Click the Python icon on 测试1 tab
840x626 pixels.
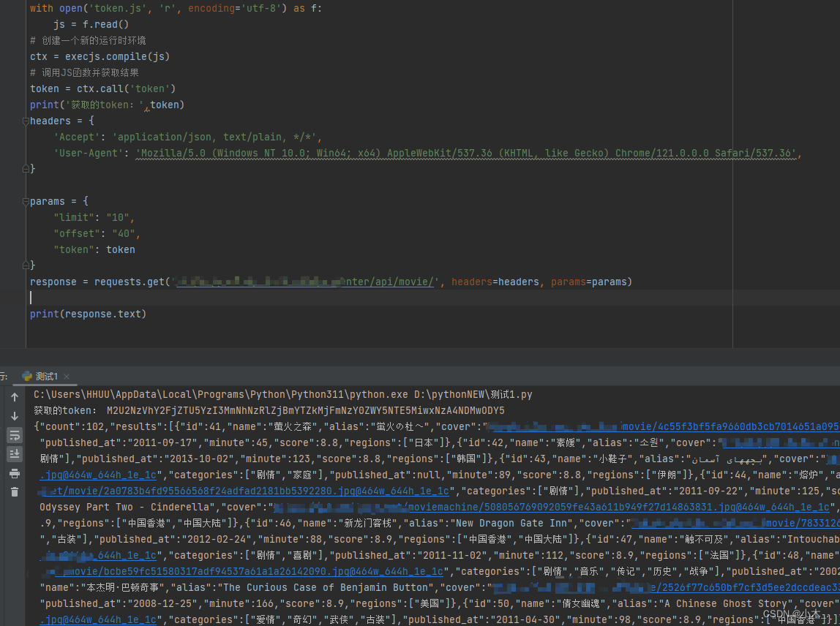[27, 377]
